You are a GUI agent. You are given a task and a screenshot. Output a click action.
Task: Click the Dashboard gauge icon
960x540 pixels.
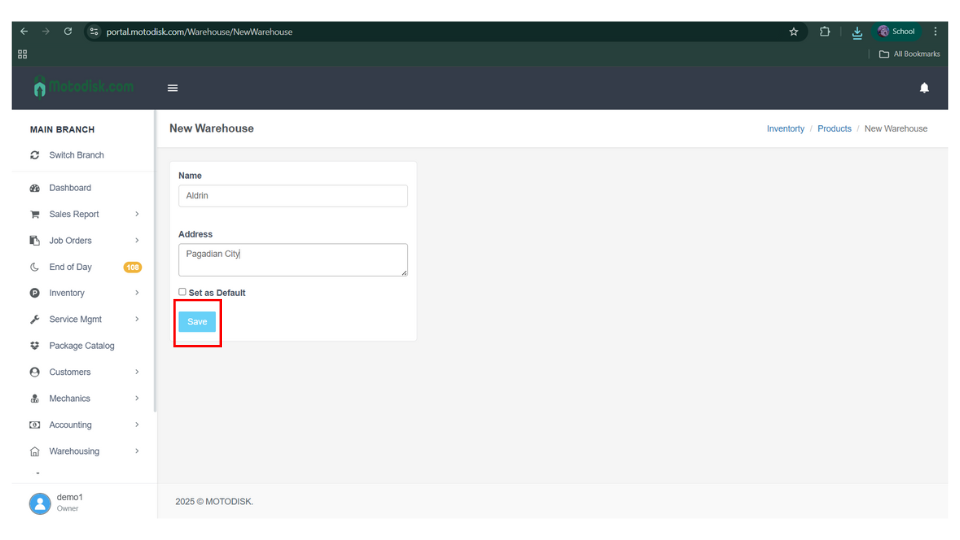click(x=35, y=188)
